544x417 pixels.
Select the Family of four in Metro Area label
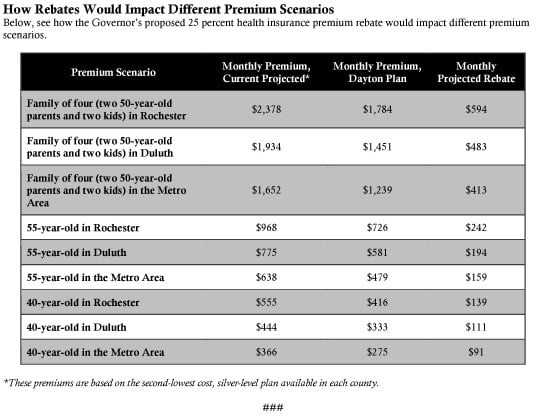(x=106, y=190)
